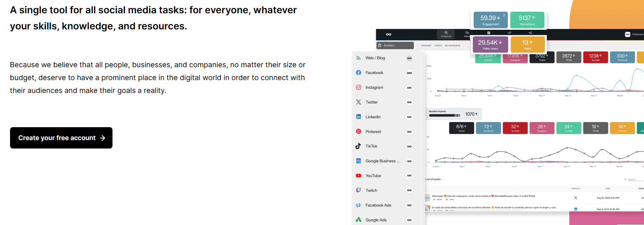The width and height of the screenshot is (644, 225).
Task: Click the Instagram icon in the networks list
Action: (x=358, y=87)
